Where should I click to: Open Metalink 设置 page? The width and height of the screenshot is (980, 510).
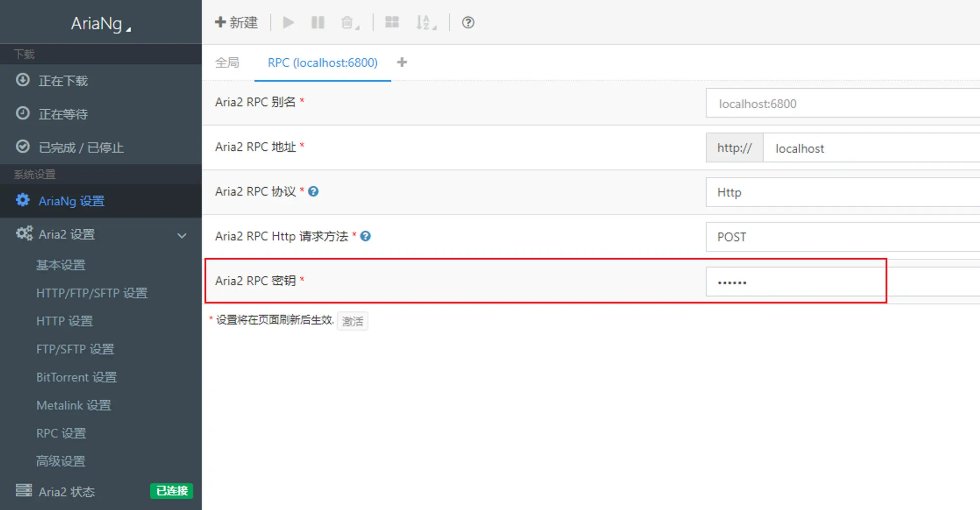tap(73, 405)
